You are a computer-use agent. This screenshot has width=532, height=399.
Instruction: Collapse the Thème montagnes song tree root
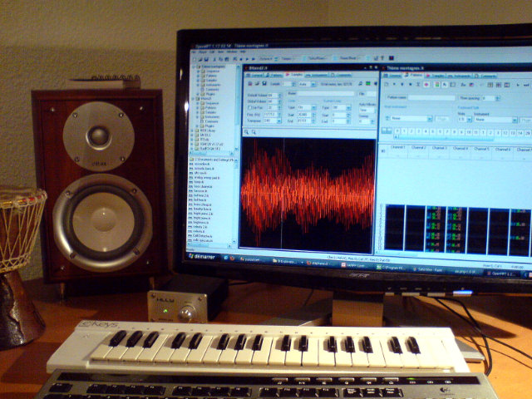(x=194, y=66)
